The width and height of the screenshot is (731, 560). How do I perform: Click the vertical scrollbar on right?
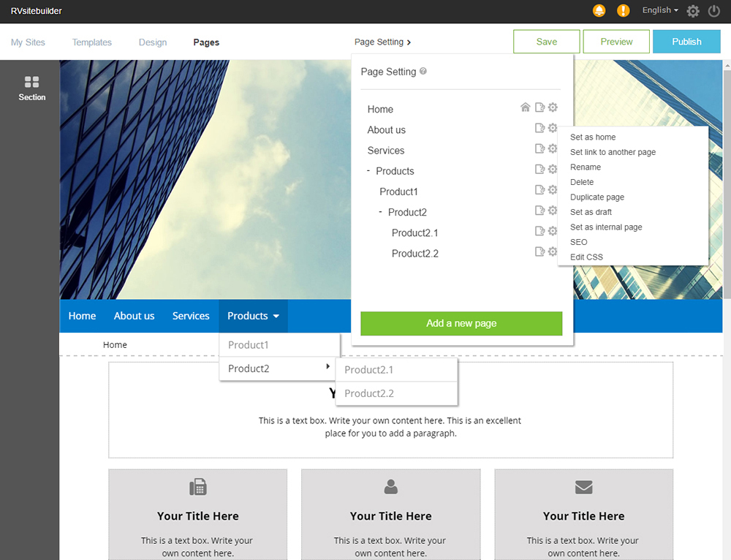pos(727,183)
